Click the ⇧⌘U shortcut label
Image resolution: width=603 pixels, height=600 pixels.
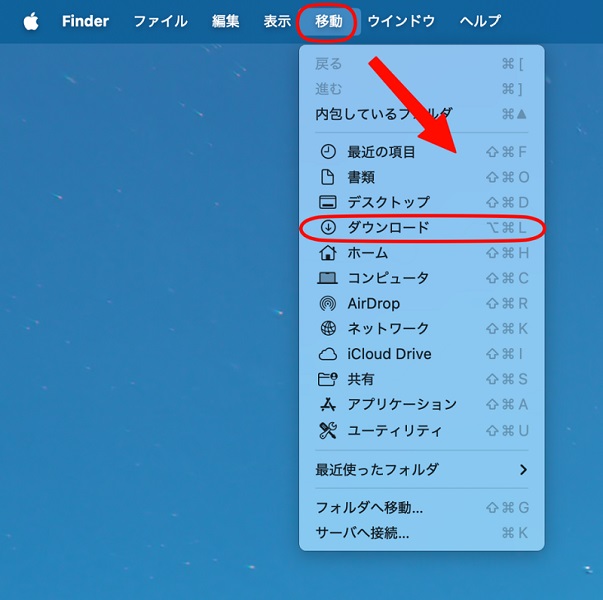point(507,430)
